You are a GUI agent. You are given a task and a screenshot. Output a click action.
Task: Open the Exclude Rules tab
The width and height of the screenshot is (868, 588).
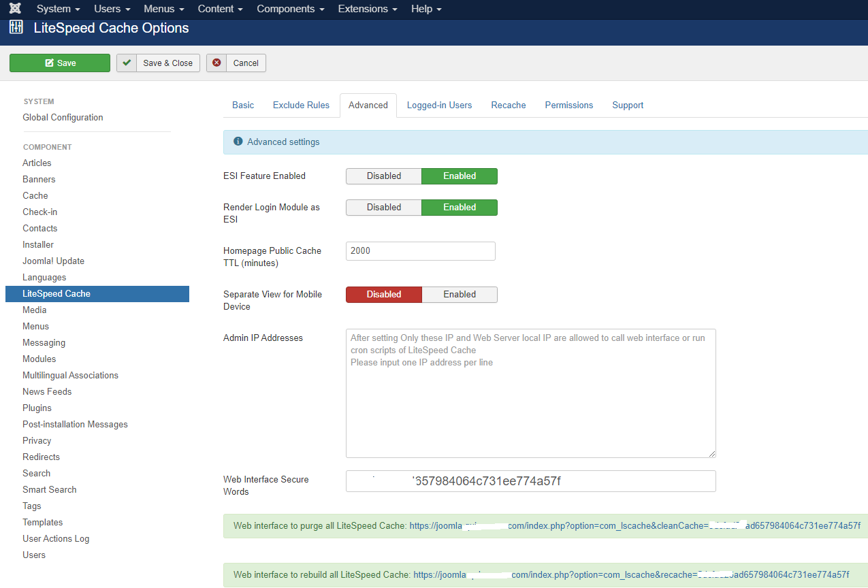pos(301,105)
